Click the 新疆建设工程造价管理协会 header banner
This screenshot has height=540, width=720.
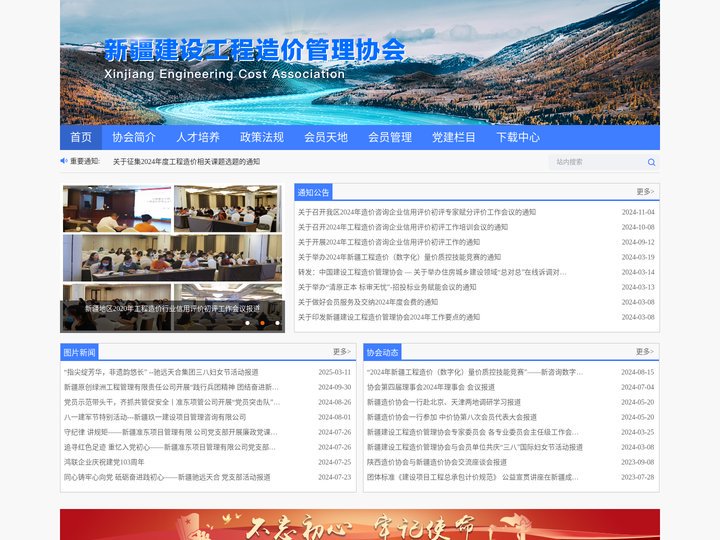coord(360,62)
